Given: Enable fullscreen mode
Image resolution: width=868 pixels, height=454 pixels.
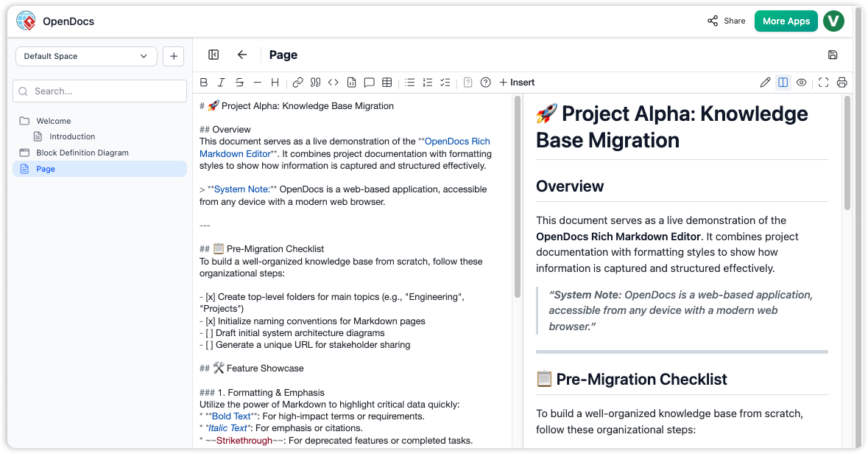Looking at the screenshot, I should point(822,82).
